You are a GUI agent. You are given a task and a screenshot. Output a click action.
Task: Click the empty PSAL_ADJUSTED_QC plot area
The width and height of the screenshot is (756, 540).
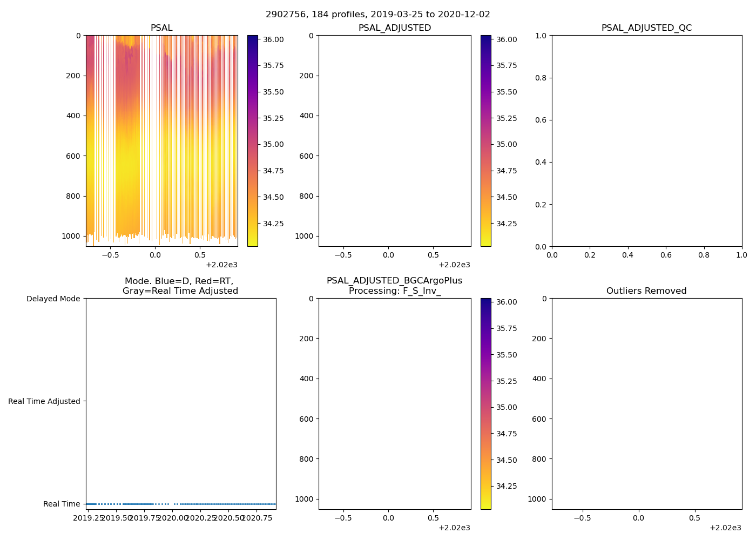point(646,140)
